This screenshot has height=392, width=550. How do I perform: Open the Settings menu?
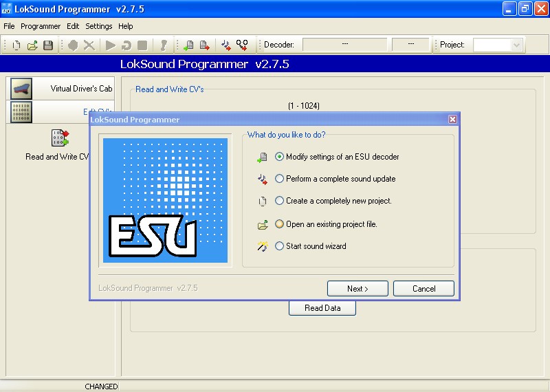[x=99, y=26]
